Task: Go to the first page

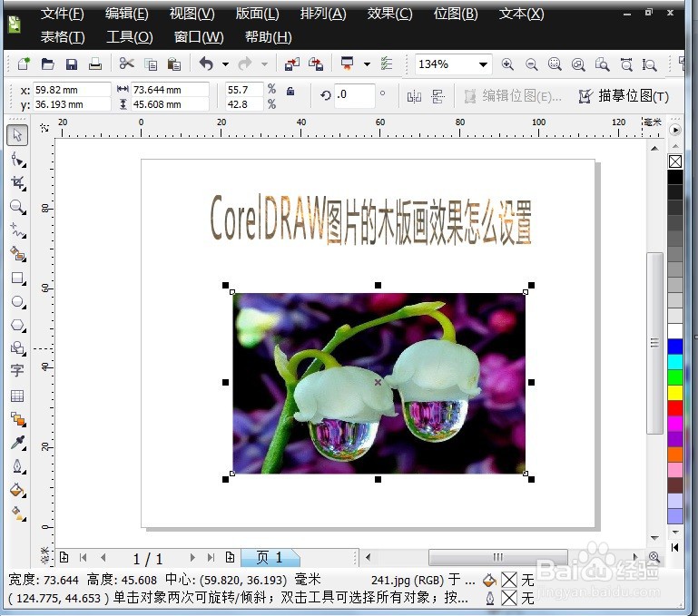Action: (x=84, y=557)
